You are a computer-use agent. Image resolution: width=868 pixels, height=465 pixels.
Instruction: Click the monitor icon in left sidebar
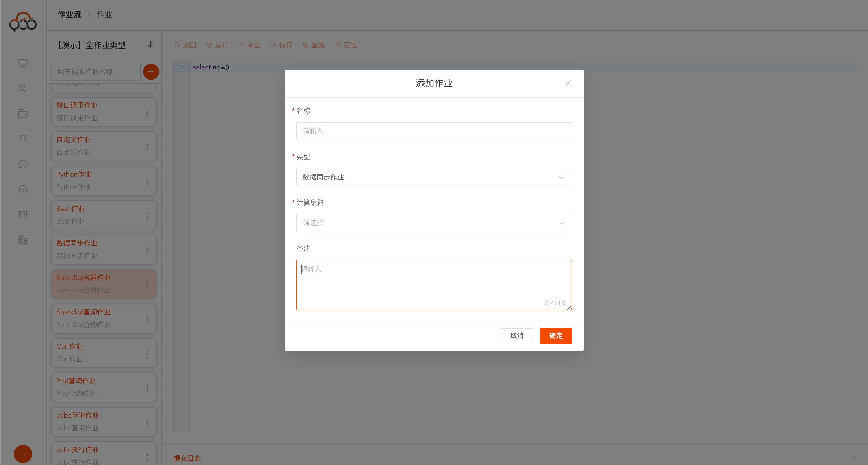point(23,63)
